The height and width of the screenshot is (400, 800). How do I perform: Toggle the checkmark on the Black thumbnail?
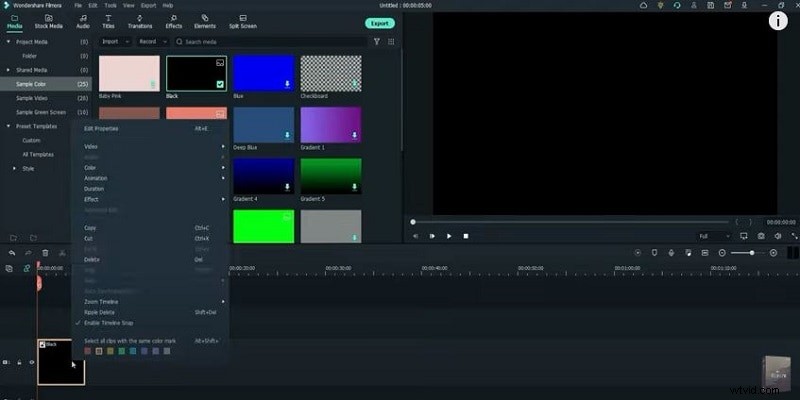point(220,85)
